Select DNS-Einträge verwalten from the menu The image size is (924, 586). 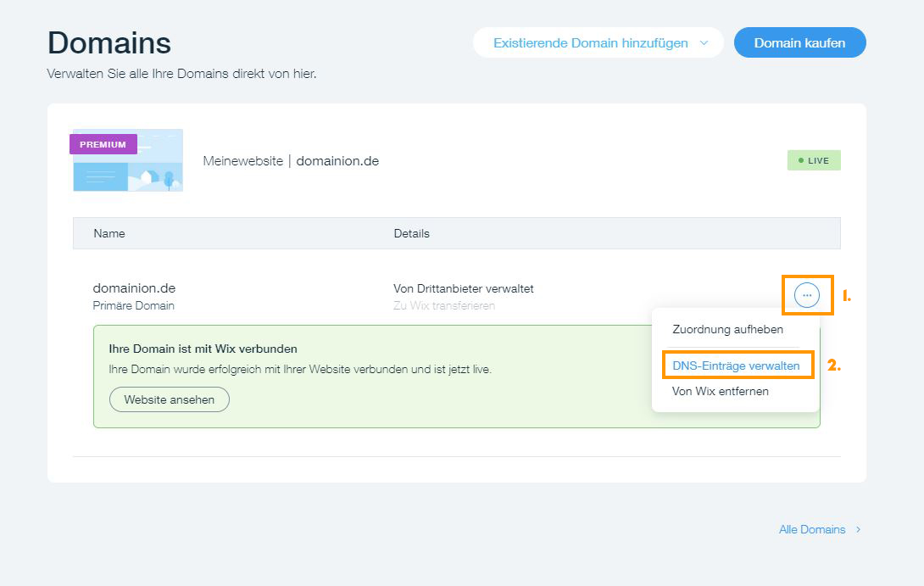[x=737, y=365]
